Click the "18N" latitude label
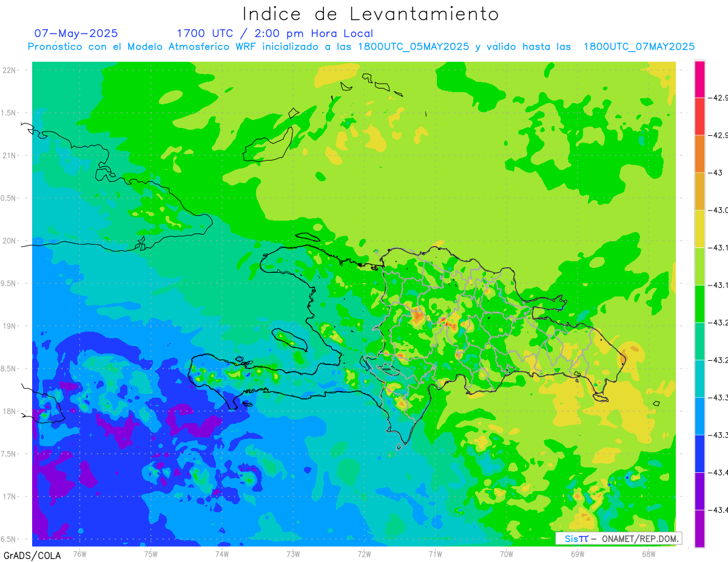Screen dimensions: 728x562 pos(9,411)
